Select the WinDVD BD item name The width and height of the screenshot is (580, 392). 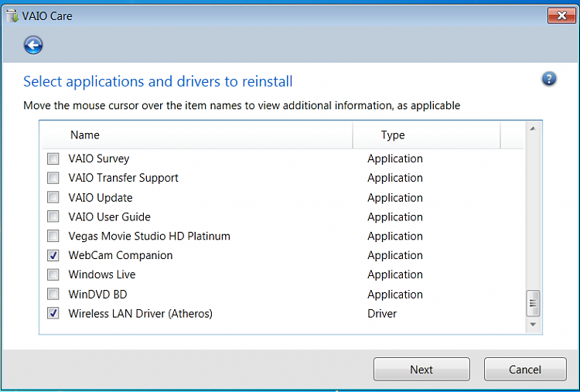click(x=97, y=295)
